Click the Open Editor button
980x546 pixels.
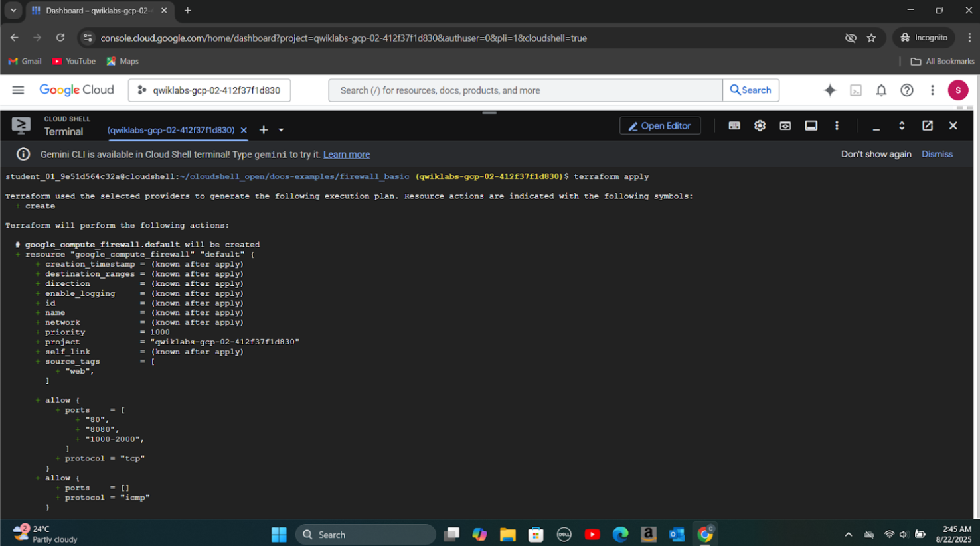pyautogui.click(x=659, y=126)
